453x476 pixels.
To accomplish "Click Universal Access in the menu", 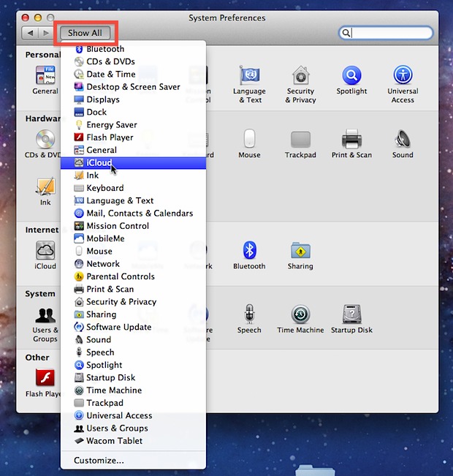I will pos(134,415).
